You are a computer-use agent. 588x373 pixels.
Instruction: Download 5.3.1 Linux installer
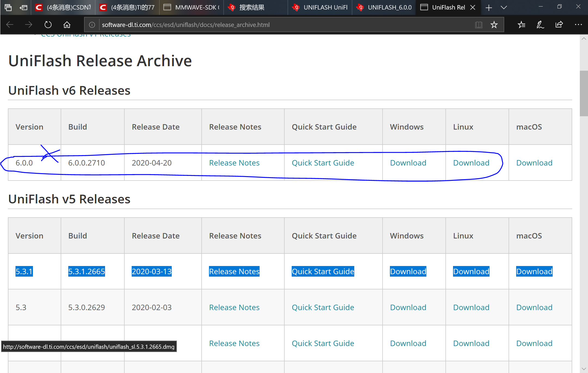click(x=471, y=271)
